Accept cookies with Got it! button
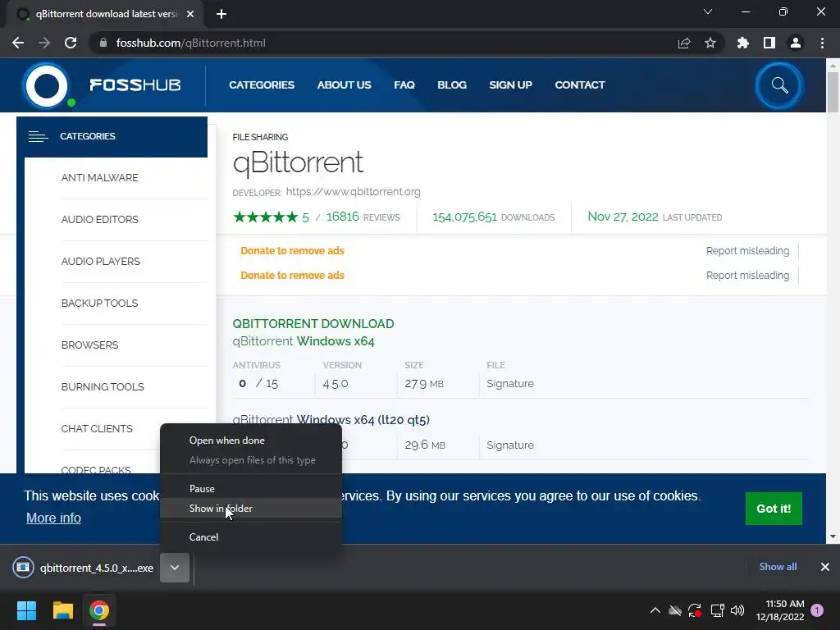 (774, 509)
